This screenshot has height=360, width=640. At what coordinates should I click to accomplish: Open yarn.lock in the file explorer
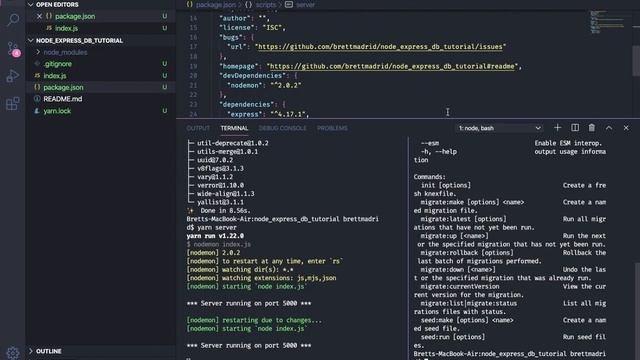click(x=57, y=111)
